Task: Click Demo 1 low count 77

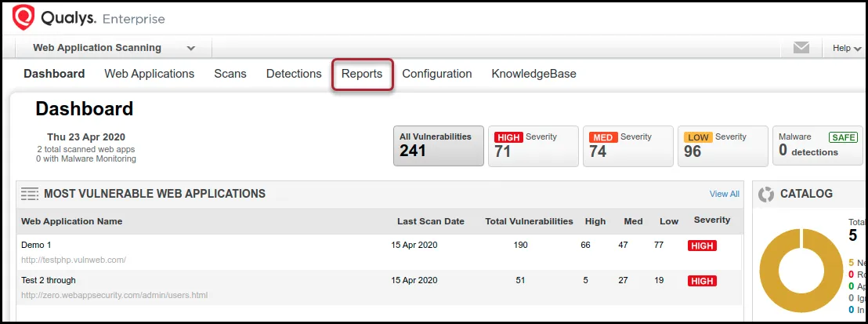Action: (659, 245)
